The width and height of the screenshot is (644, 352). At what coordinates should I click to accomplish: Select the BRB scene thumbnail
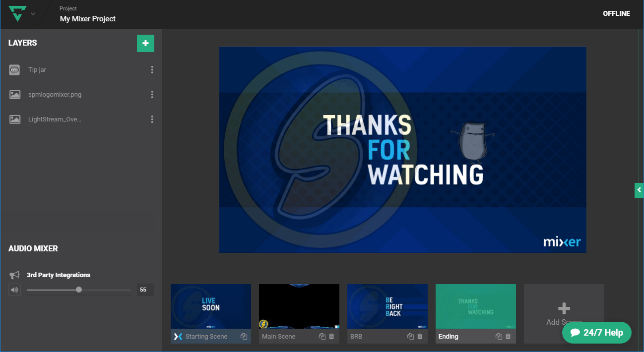tap(387, 306)
